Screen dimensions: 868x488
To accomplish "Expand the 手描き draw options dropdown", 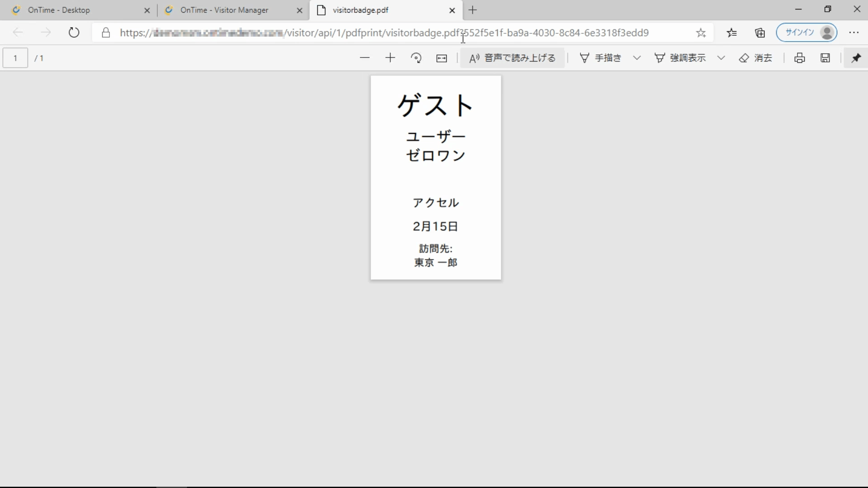I will tap(637, 58).
